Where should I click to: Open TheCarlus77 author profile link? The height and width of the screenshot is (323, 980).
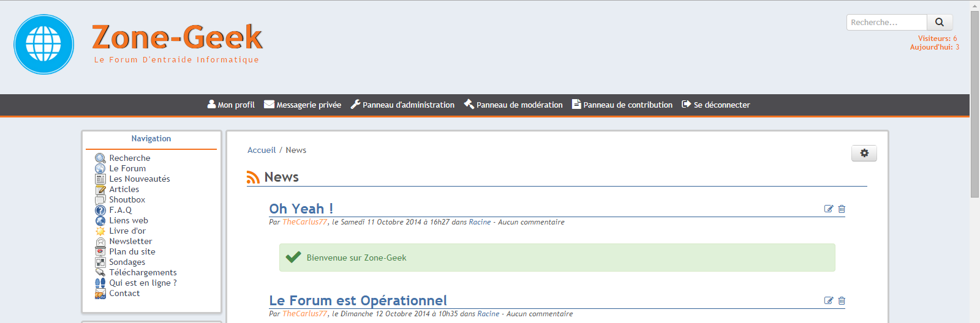304,222
